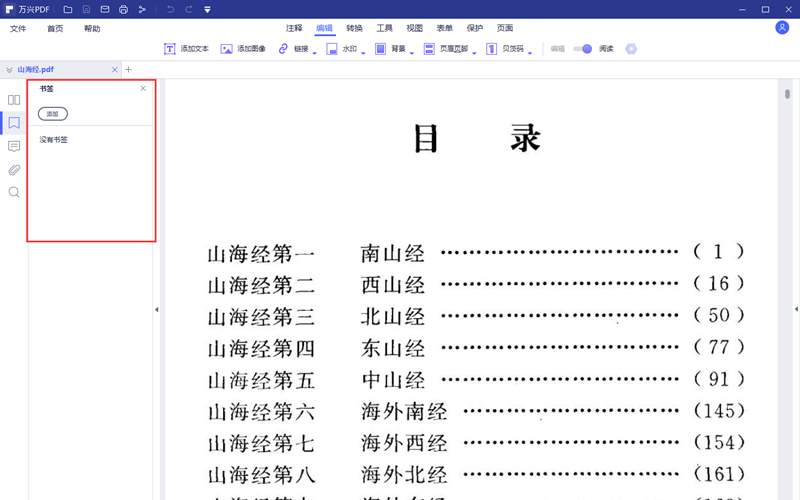Screen dimensions: 800x500
Task: Close the 书签 panel
Action: coord(143,89)
